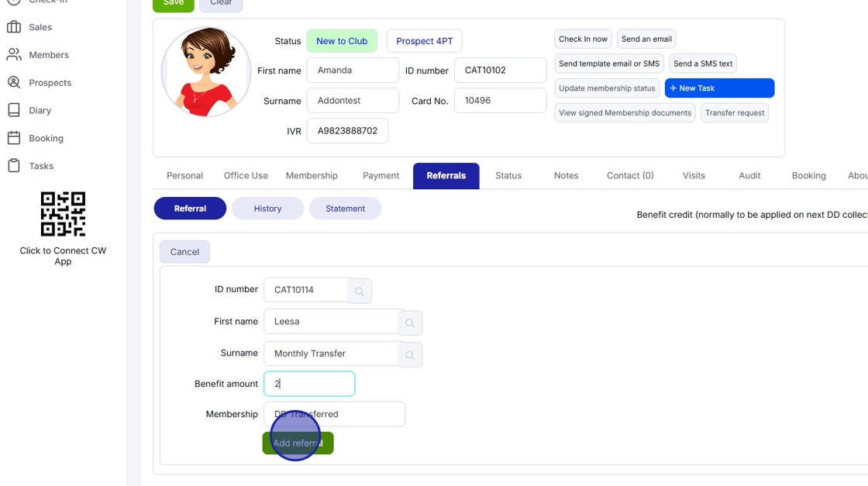Open the Sales sidebar icon

[x=14, y=26]
